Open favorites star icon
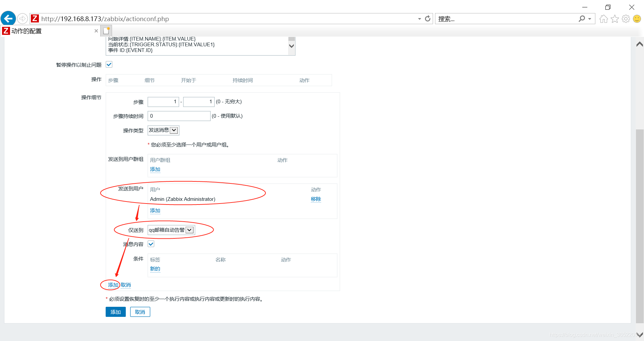This screenshot has height=341, width=644. point(614,19)
